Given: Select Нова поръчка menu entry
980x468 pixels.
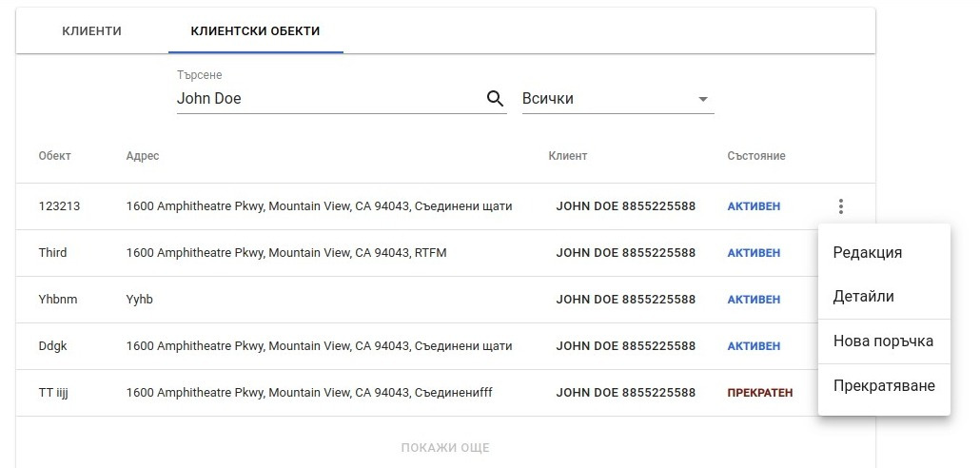Looking at the screenshot, I should click(x=884, y=341).
